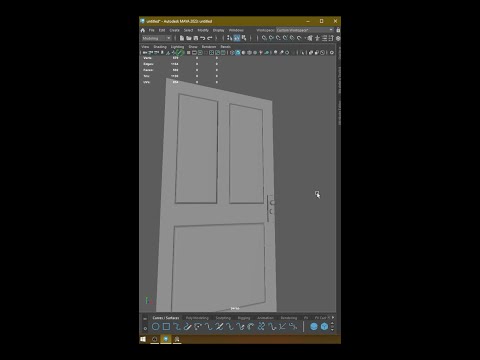Image resolution: width=480 pixels, height=360 pixels.
Task: Create a NURBS cube from the shelf
Action: (x=324, y=327)
